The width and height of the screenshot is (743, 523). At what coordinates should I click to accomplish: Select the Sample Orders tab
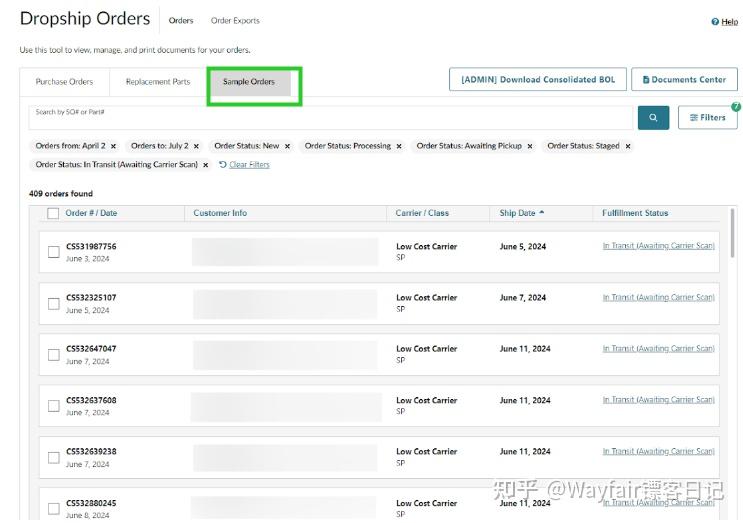(249, 82)
